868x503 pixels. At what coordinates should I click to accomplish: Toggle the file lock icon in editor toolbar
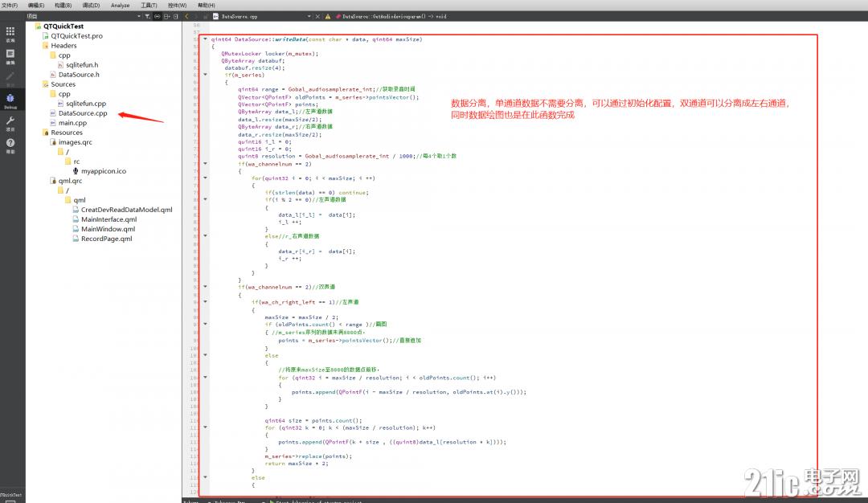(x=206, y=17)
